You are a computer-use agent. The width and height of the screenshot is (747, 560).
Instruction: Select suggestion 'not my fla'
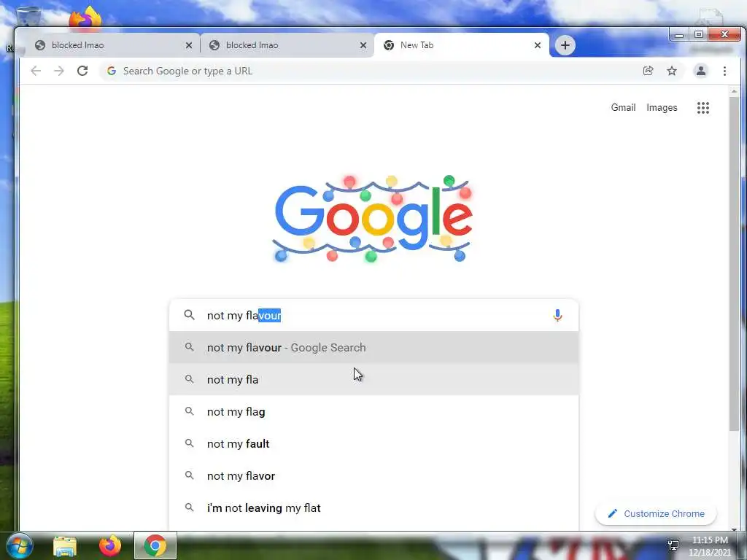coord(374,379)
